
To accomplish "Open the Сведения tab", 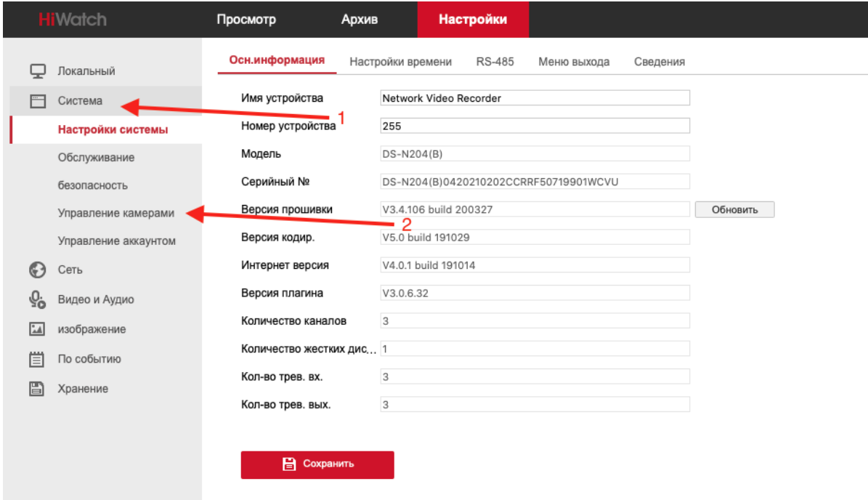I will pos(659,62).
